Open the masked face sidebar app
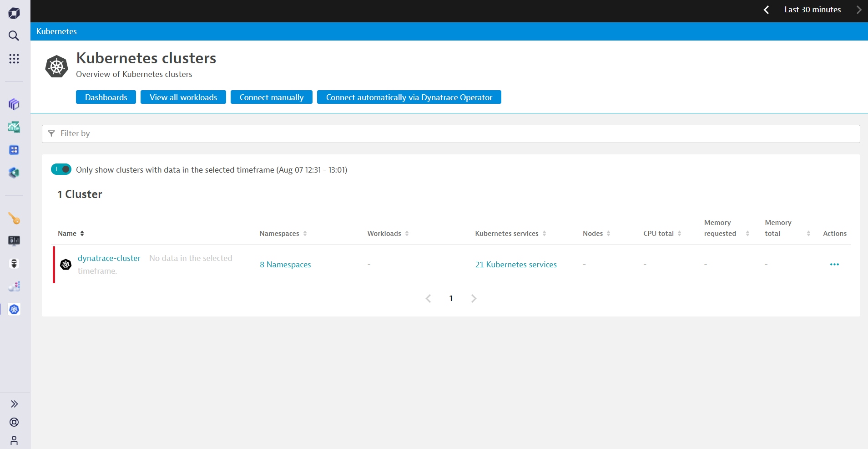Viewport: 868px width, 449px height. point(14,264)
